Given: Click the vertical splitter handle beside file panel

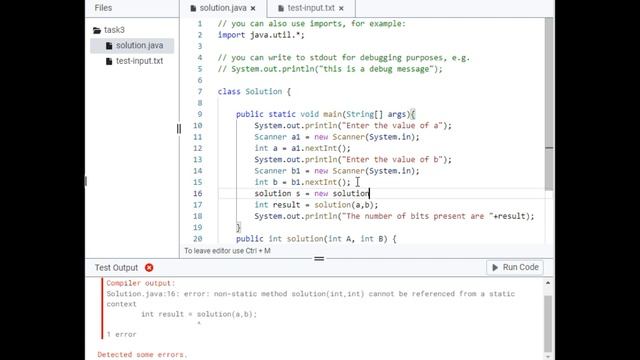Looking at the screenshot, I should pos(179,129).
